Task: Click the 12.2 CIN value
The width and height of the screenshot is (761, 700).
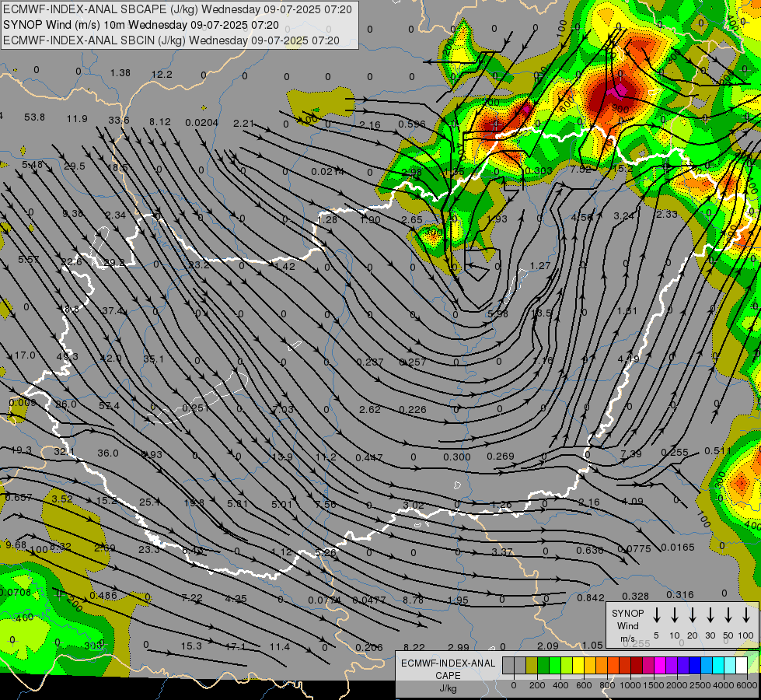Action: [x=162, y=75]
